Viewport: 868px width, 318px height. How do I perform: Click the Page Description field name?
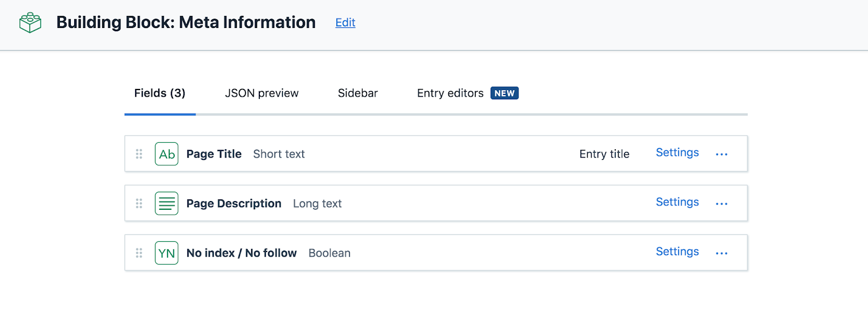click(x=233, y=204)
